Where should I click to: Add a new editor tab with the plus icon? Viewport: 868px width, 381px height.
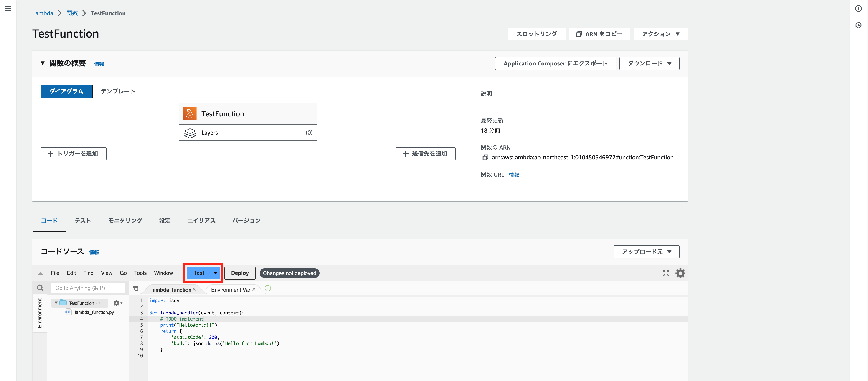click(268, 288)
